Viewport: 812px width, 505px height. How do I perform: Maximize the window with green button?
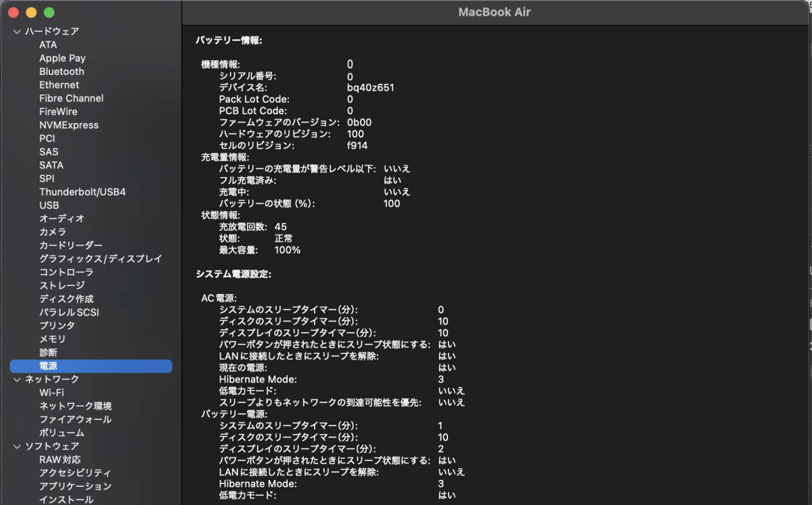[x=49, y=12]
